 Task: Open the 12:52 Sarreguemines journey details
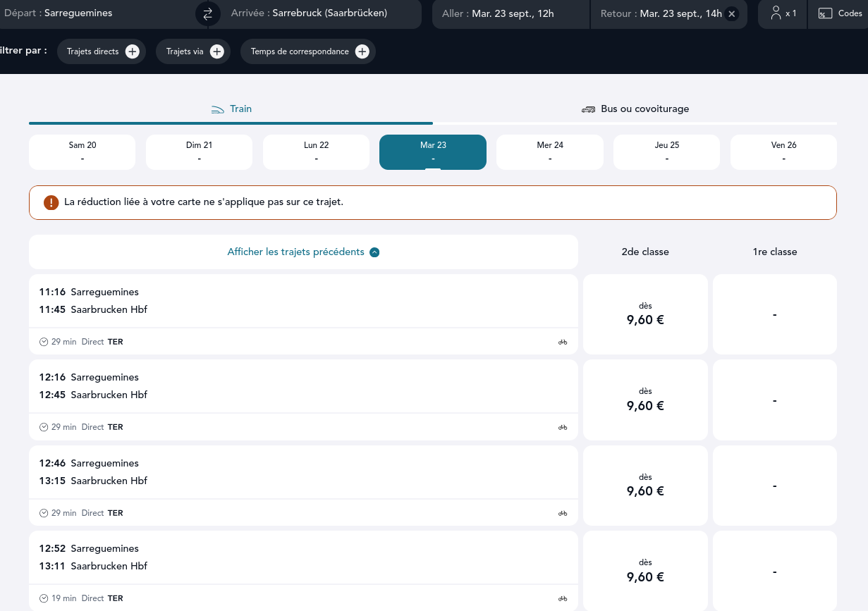(303, 557)
